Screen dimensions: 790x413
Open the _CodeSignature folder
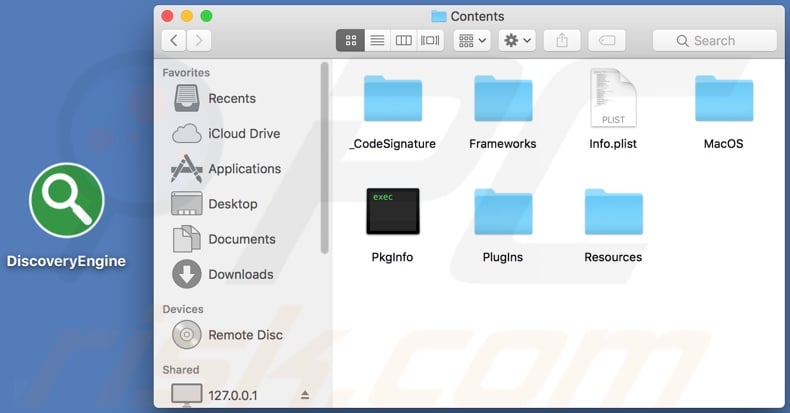point(392,101)
